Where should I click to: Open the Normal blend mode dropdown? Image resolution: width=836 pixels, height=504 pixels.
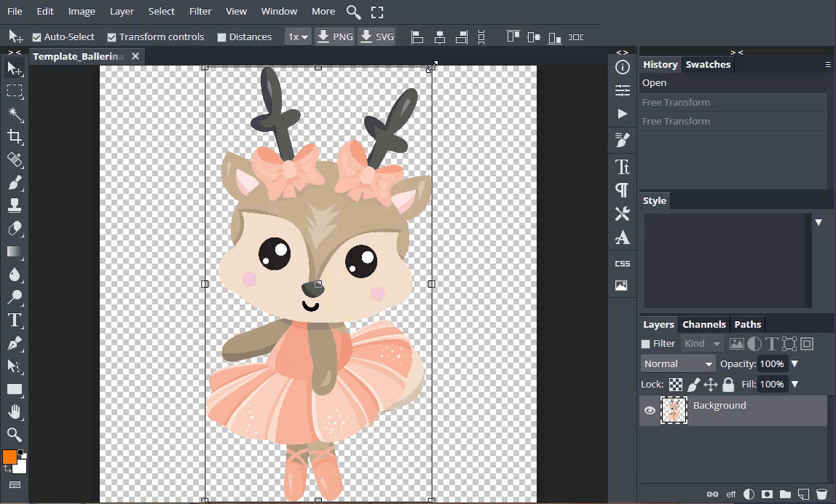pos(678,363)
